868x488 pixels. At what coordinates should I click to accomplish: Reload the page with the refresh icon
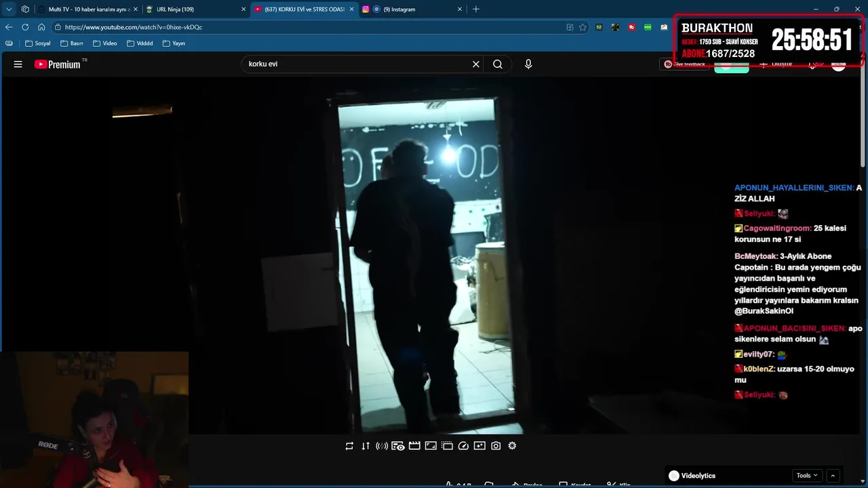tap(25, 27)
